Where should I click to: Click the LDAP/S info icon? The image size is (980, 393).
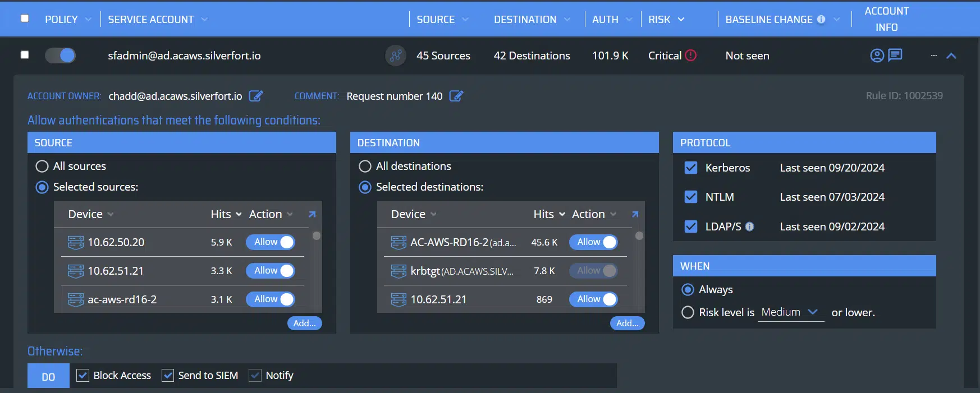(x=749, y=226)
